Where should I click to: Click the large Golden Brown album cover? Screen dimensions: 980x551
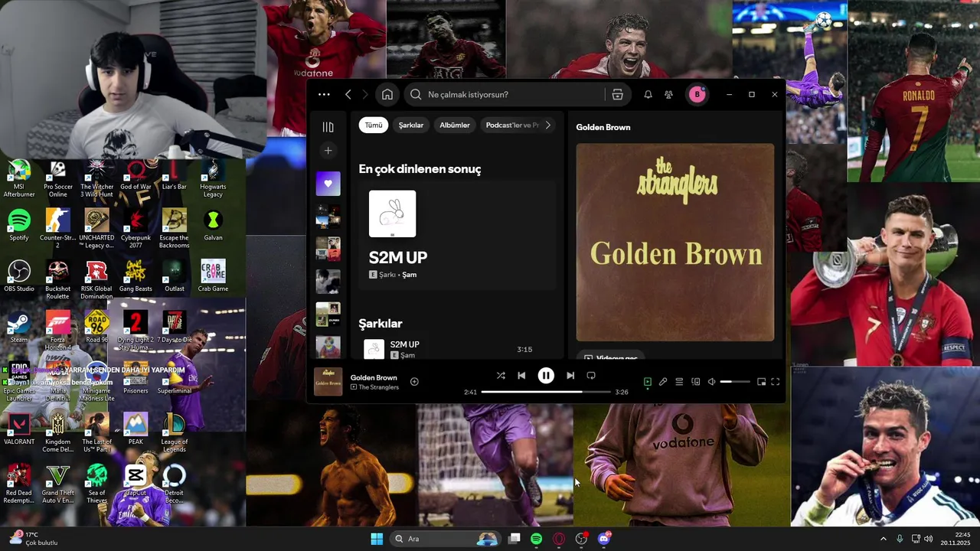tap(675, 242)
